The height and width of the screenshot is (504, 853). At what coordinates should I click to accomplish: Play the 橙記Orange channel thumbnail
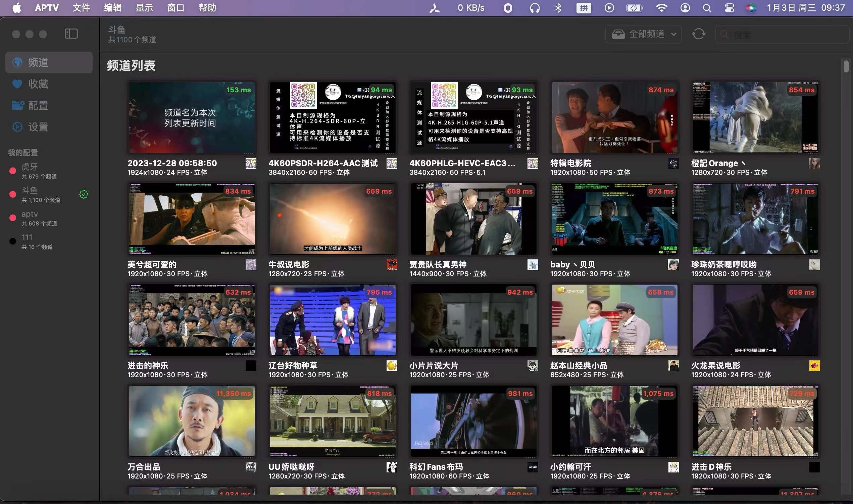(x=756, y=117)
